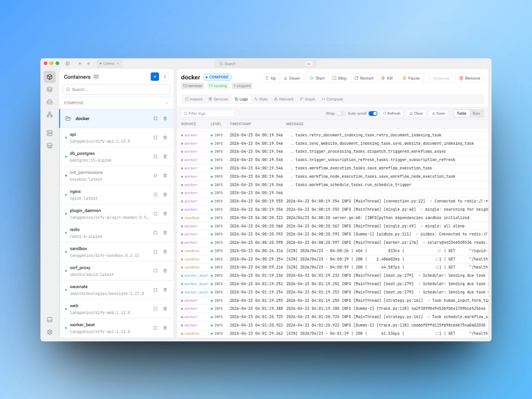Screen dimensions: 532x399
Task: Open the Images section via layers icon
Action: tap(50, 89)
